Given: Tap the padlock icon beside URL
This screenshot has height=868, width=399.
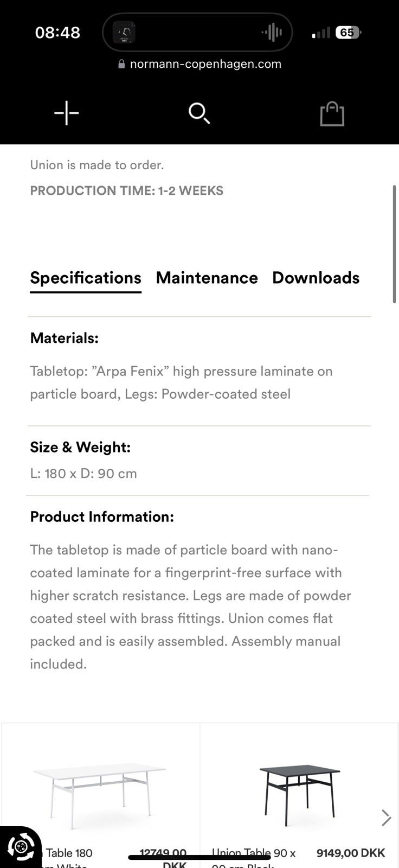Looking at the screenshot, I should [121, 64].
